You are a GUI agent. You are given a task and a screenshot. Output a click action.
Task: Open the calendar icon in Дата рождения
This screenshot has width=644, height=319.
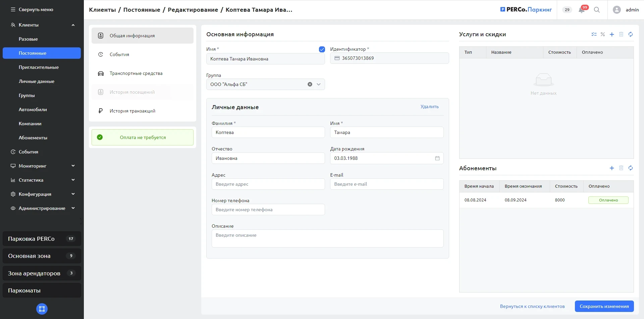coord(437,158)
